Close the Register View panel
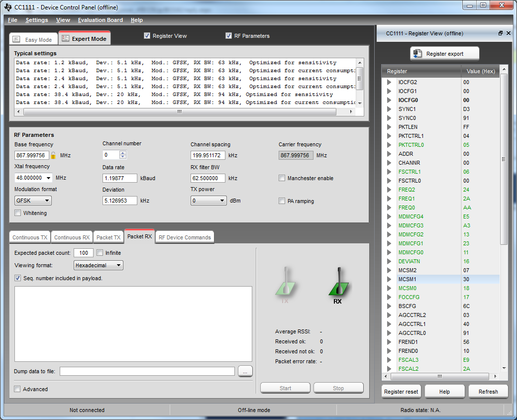 pos(509,33)
